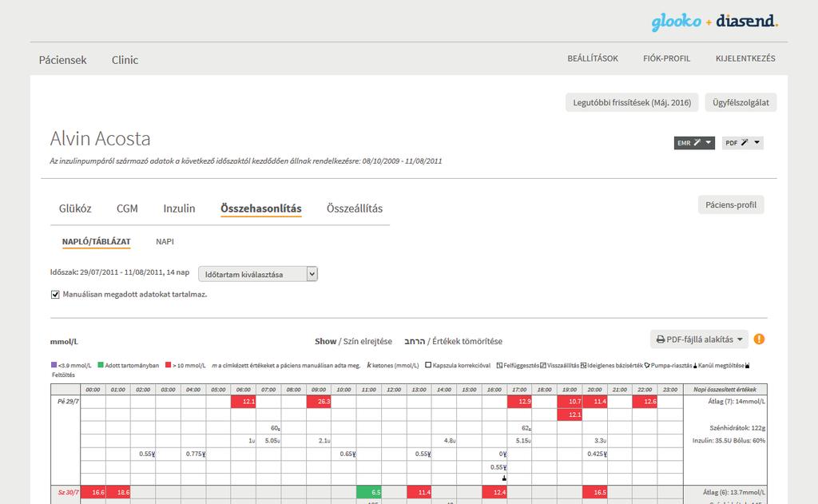This screenshot has height=504, width=818.
Task: Click the Értékek tömörítése link
Action: (x=467, y=341)
